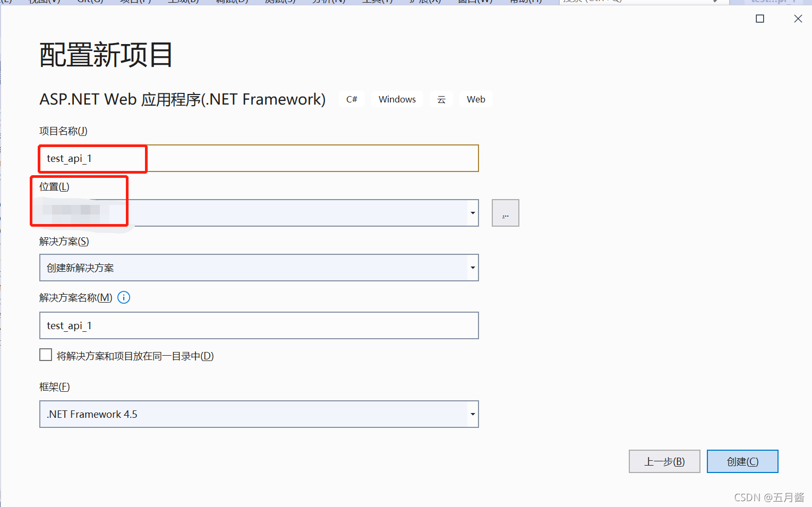The height and width of the screenshot is (507, 812).
Task: Maximize the configure project dialog
Action: pos(760,19)
